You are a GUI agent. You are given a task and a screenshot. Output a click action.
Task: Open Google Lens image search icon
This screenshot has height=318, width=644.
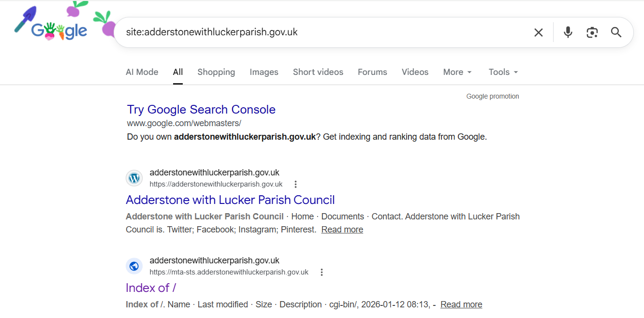[x=592, y=32]
